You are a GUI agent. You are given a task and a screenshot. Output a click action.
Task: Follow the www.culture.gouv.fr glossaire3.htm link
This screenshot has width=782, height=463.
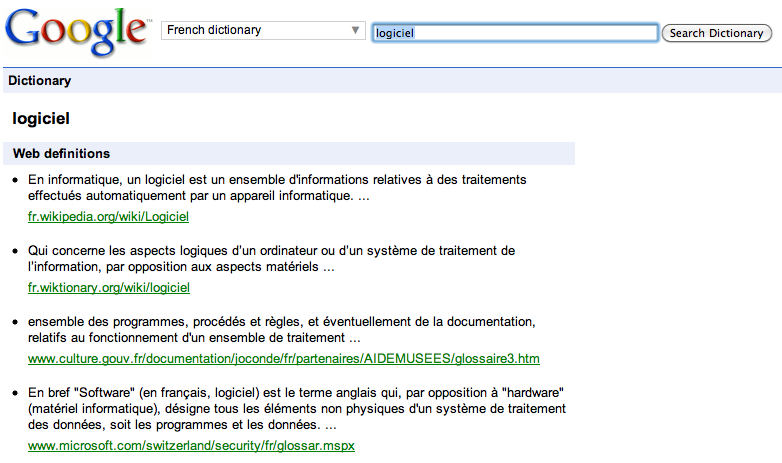pyautogui.click(x=284, y=359)
